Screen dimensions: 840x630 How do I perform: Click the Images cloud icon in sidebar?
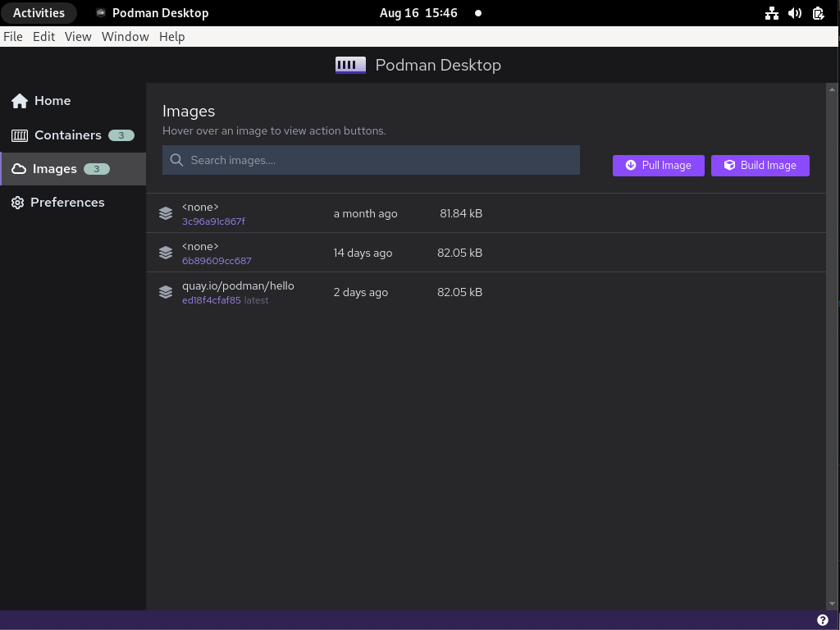(x=19, y=169)
